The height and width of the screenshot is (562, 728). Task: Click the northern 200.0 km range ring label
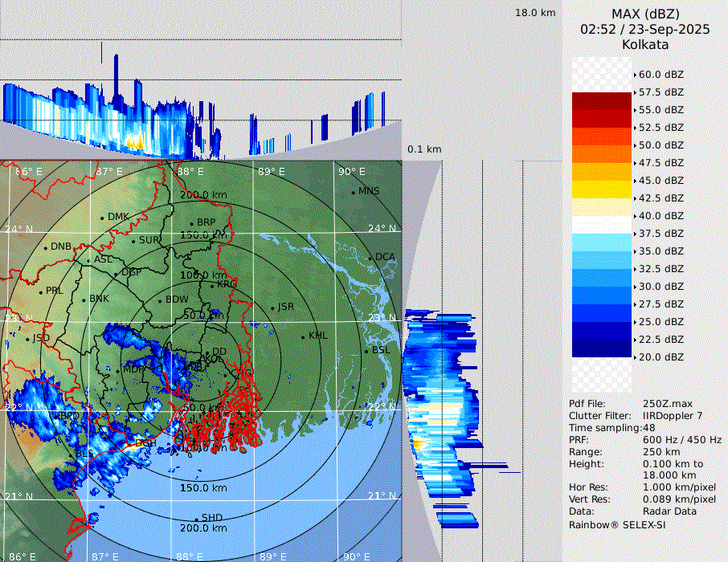(203, 195)
